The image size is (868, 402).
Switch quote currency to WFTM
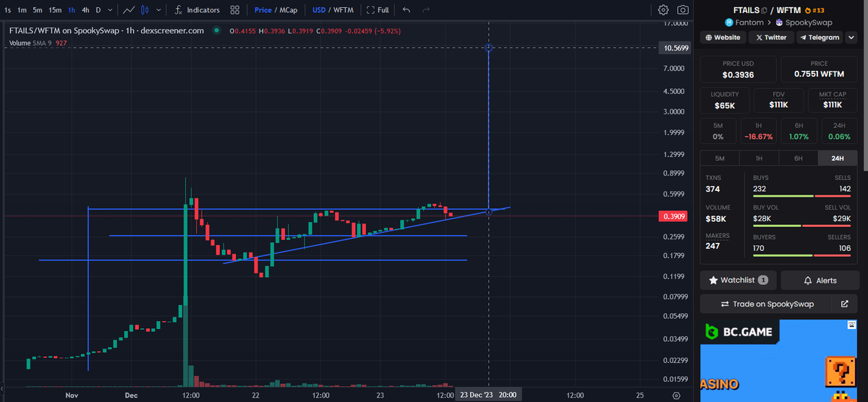[343, 10]
